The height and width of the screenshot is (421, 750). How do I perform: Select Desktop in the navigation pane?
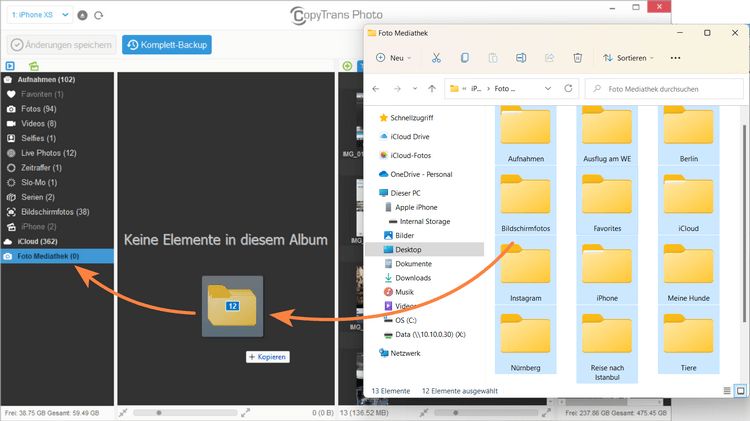[424, 249]
